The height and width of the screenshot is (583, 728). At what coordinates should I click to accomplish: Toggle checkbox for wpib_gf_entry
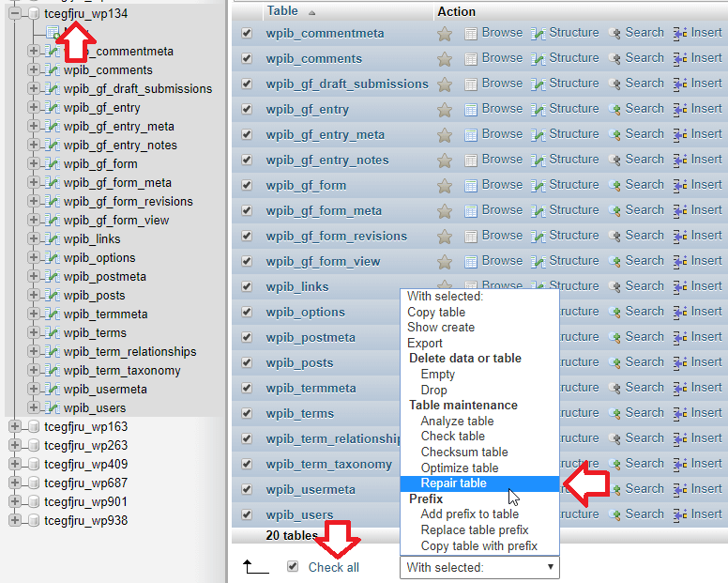(x=247, y=109)
